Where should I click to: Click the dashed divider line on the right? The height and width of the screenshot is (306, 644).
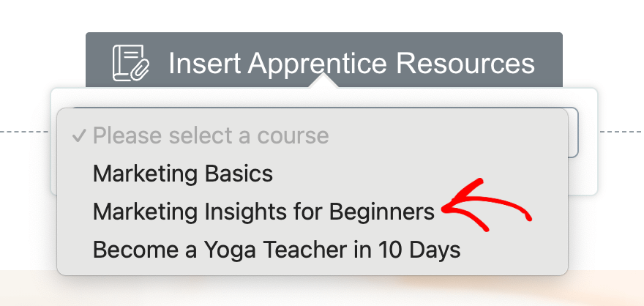[621, 132]
